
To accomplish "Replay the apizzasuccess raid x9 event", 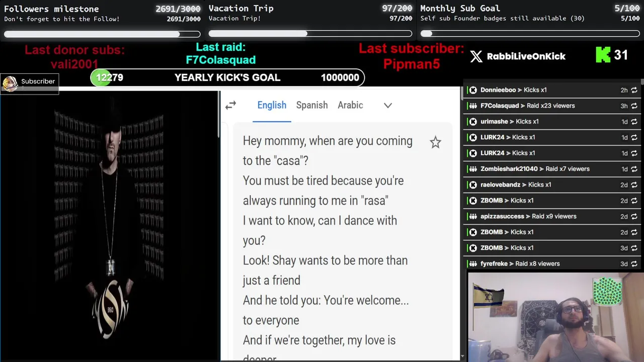I will click(x=634, y=216).
